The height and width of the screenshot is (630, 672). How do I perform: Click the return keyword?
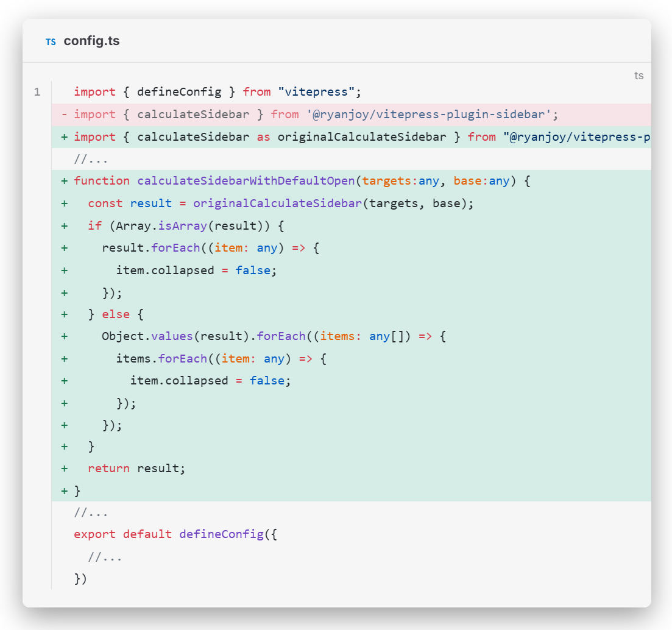108,469
